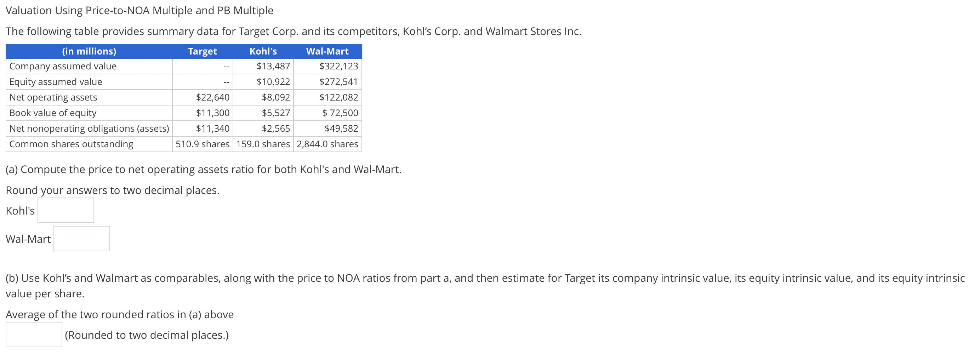This screenshot has width=980, height=354.
Task: Select the 510.9 shares cell
Action: pyautogui.click(x=203, y=144)
